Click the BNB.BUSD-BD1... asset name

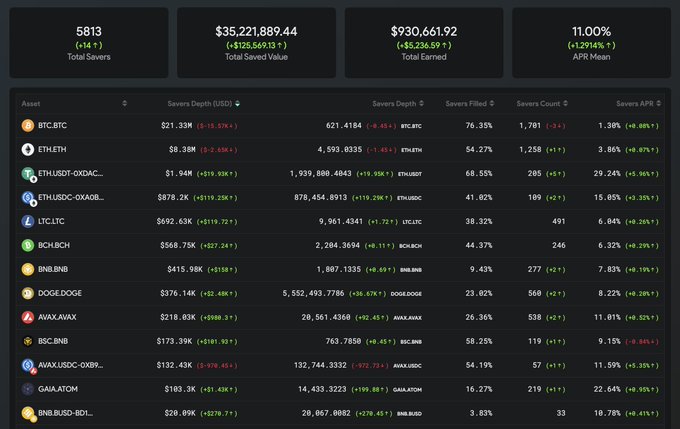coord(65,413)
